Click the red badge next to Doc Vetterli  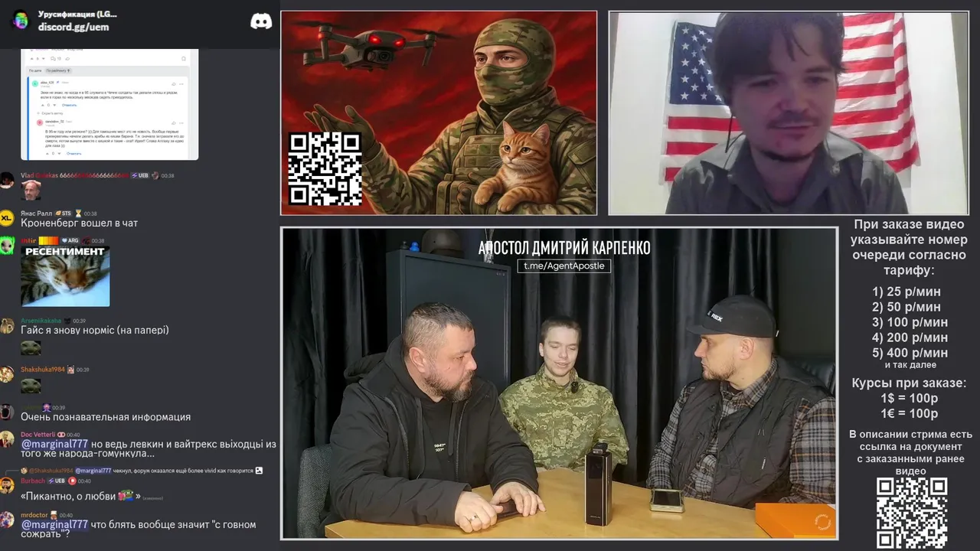tap(61, 435)
